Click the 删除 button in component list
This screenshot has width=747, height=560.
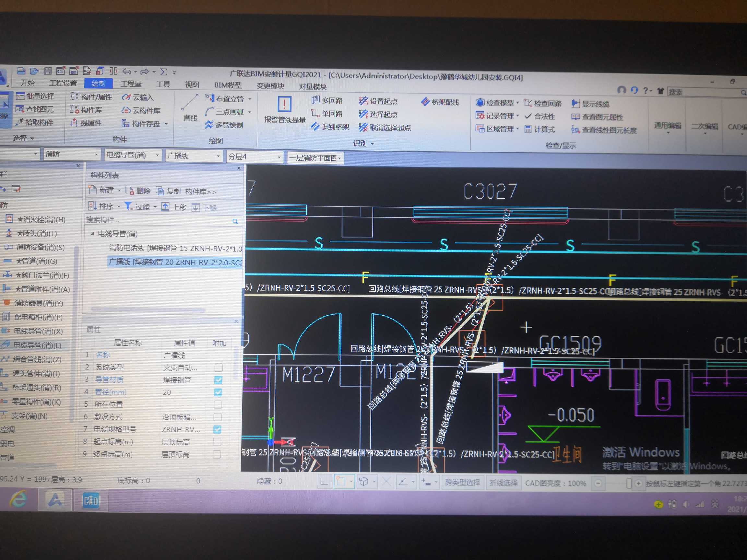click(x=138, y=191)
